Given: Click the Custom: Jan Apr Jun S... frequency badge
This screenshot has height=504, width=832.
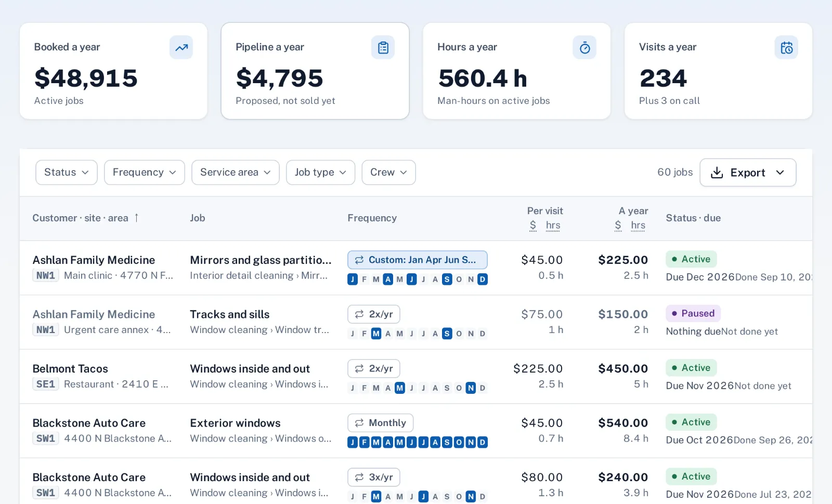Looking at the screenshot, I should pyautogui.click(x=418, y=260).
